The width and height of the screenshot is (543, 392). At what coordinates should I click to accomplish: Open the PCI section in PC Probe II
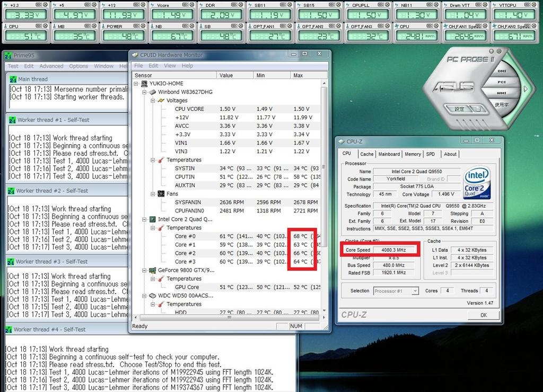point(502,82)
